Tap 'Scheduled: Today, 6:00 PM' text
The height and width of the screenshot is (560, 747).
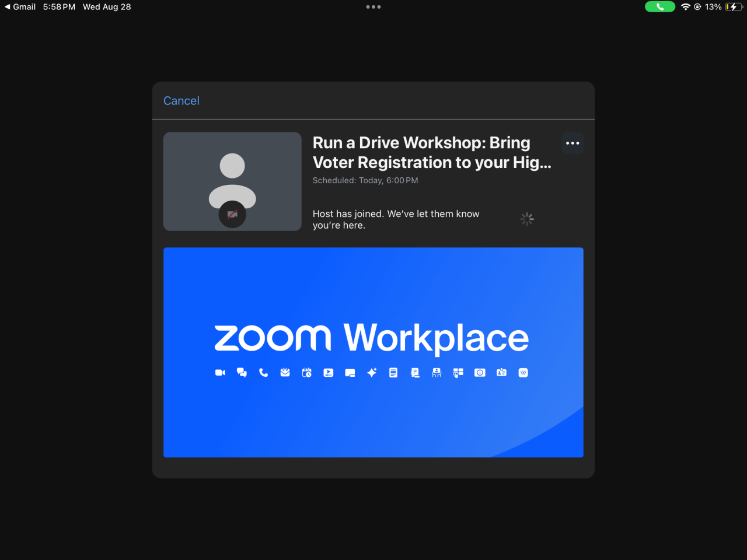(365, 180)
